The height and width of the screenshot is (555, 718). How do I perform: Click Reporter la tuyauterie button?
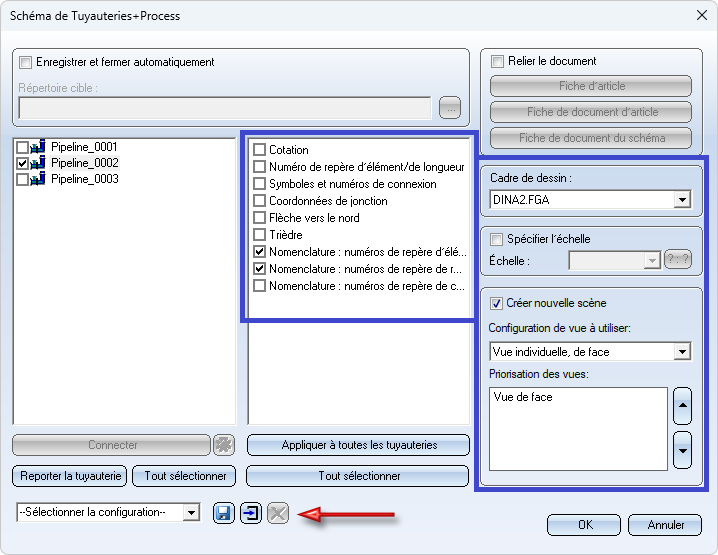click(x=70, y=476)
